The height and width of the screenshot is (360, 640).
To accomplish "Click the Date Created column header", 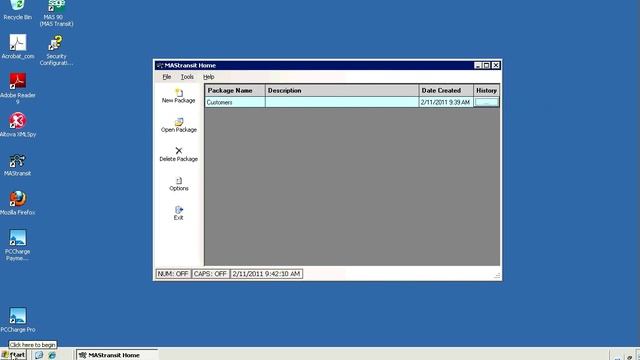I will click(x=446, y=91).
